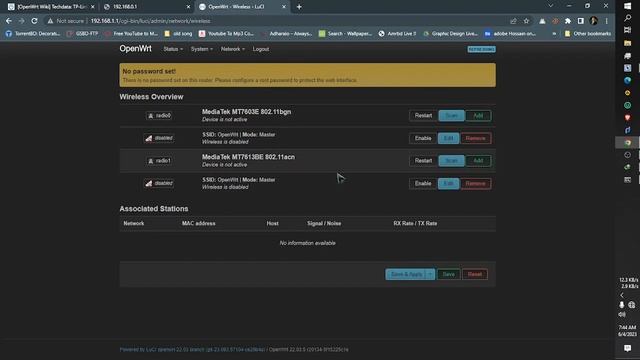Open the Windows Start button
Viewport: 640px width, 360px height.
pyautogui.click(x=628, y=6)
